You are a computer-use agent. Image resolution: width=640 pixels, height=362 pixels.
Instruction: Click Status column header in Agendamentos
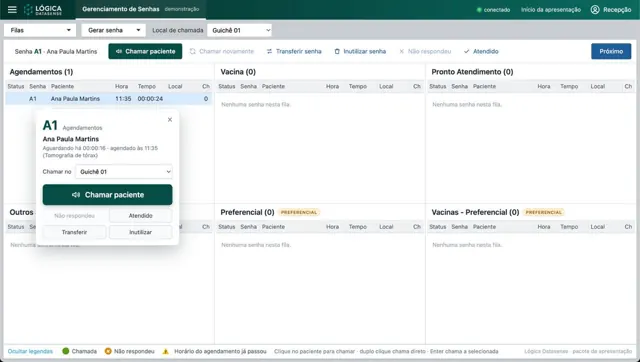(16, 87)
